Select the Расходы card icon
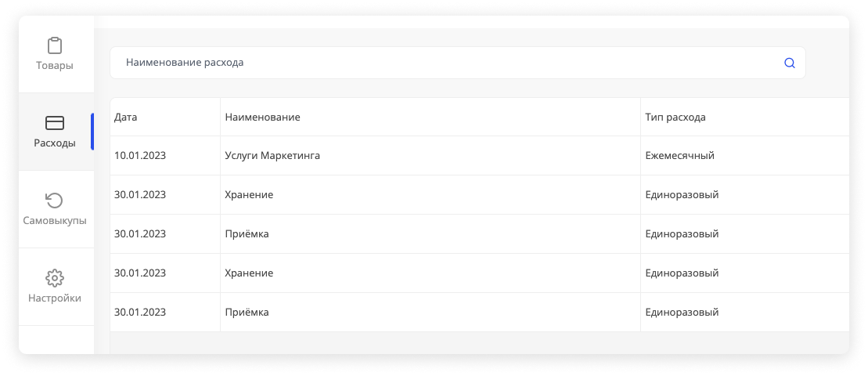868x376 pixels. coord(55,123)
